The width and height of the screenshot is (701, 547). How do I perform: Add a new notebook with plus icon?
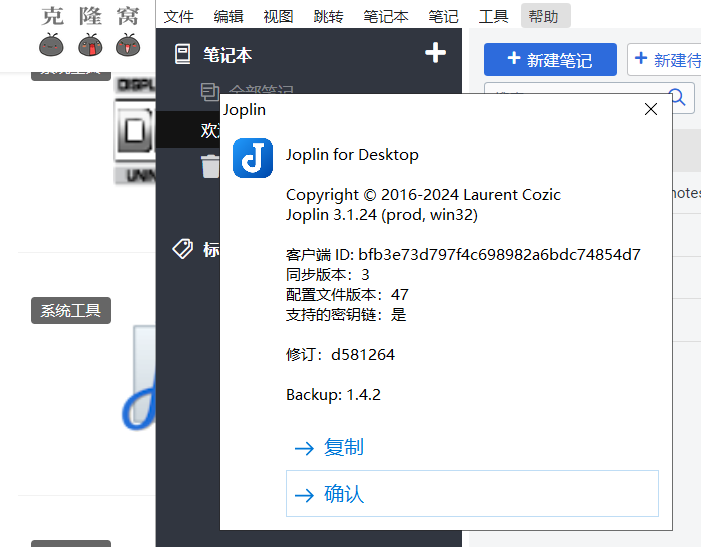[x=435, y=53]
